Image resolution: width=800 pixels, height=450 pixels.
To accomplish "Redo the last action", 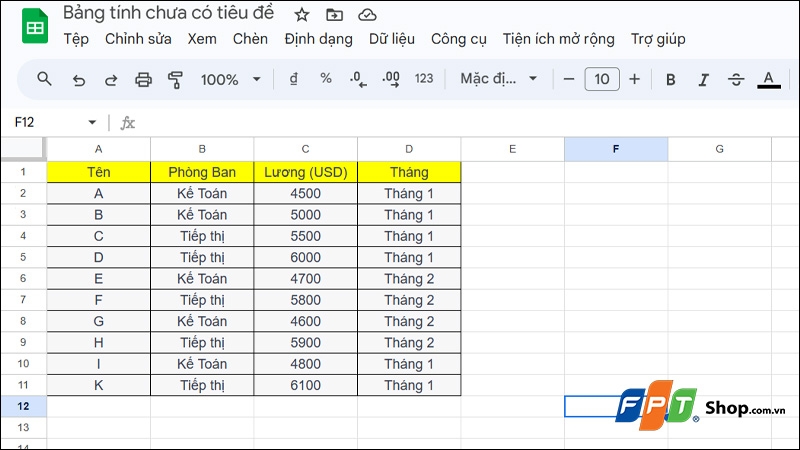I will pos(111,80).
